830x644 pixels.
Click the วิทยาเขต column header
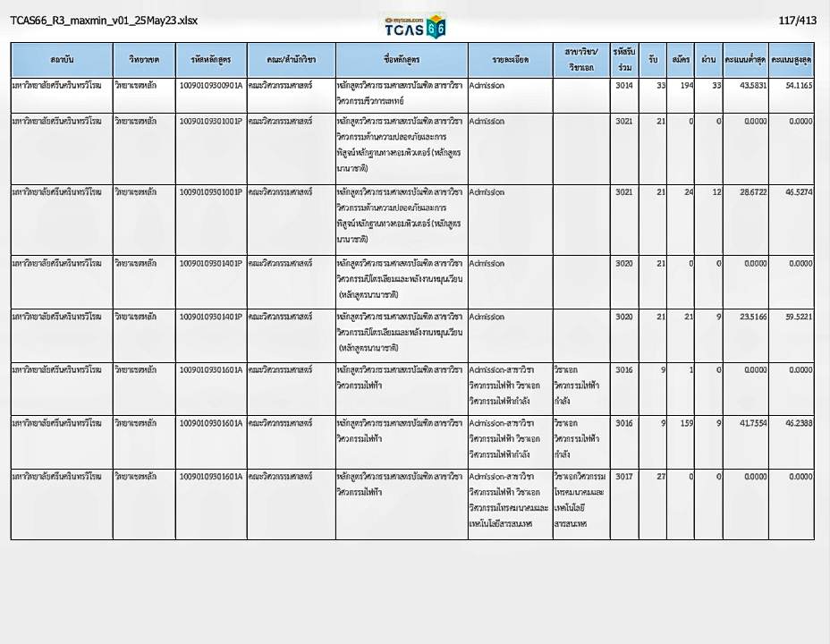(x=143, y=60)
